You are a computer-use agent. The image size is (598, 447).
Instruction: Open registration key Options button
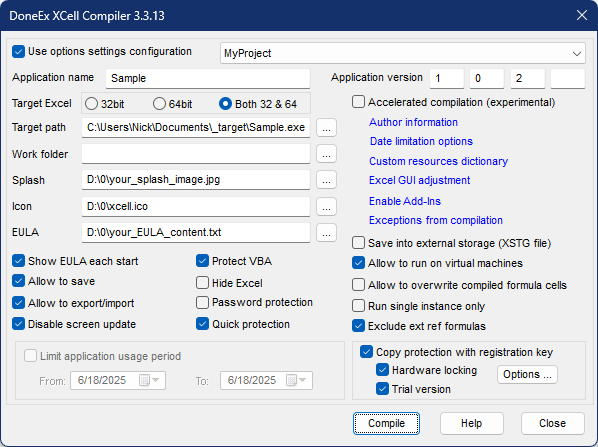tap(527, 375)
